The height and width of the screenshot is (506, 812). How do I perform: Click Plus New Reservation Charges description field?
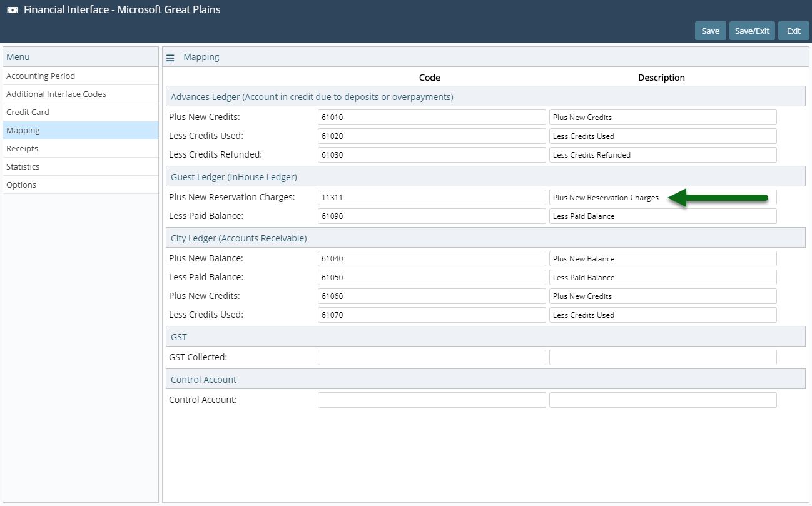click(663, 198)
